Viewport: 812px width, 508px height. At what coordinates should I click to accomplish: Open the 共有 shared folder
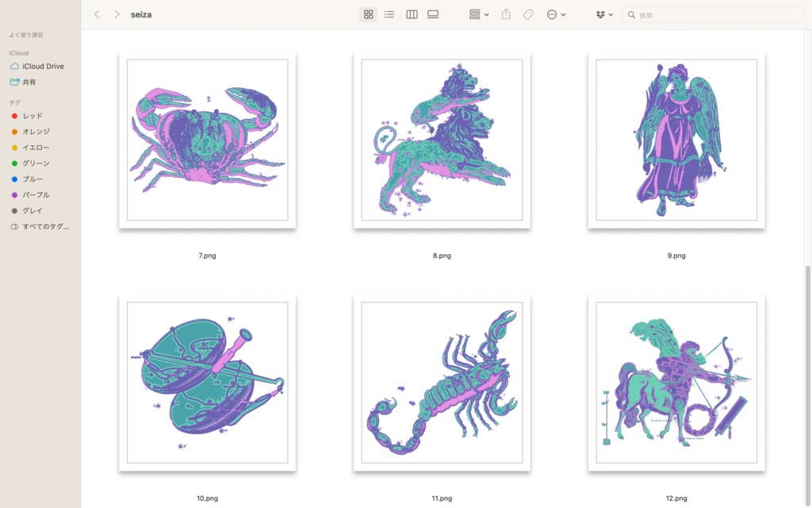[23, 82]
